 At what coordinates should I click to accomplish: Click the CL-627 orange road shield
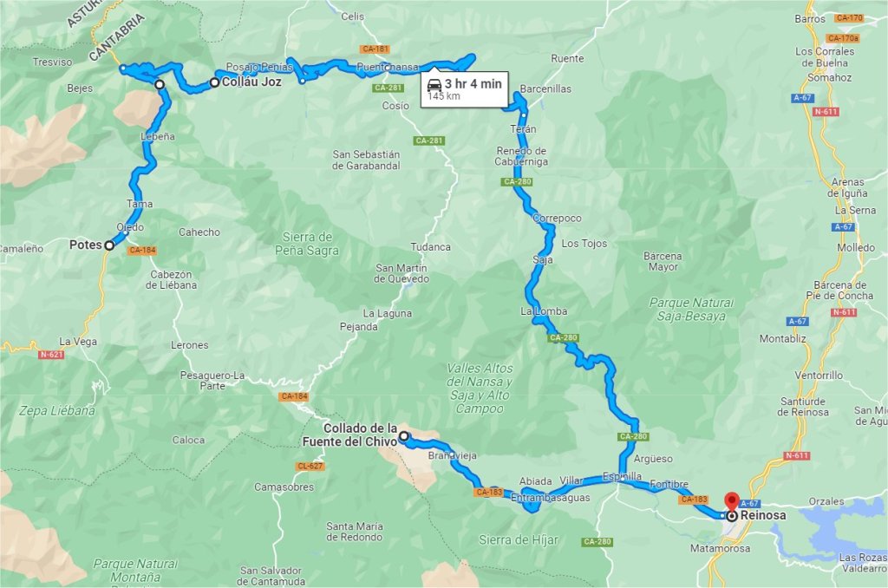(x=310, y=466)
